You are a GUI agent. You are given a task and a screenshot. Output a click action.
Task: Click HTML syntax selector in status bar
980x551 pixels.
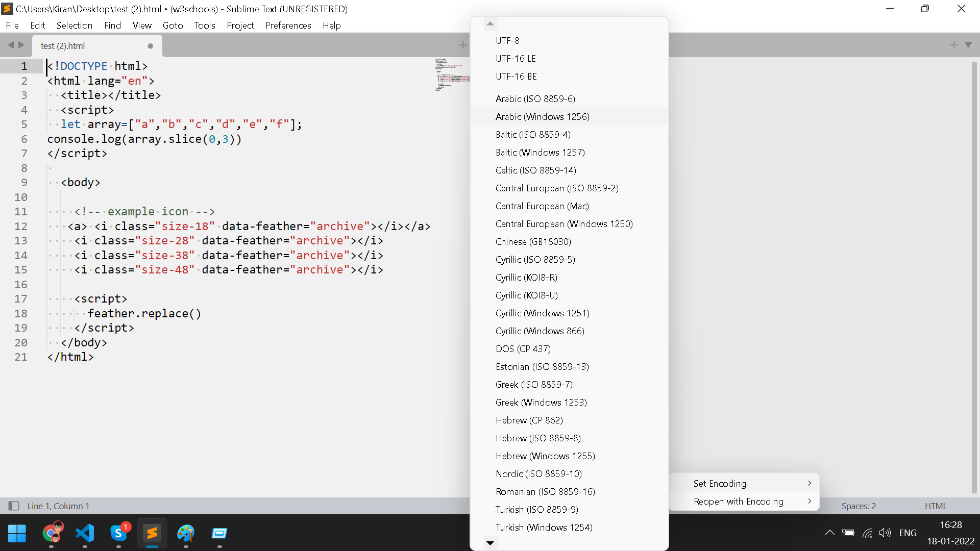point(935,506)
